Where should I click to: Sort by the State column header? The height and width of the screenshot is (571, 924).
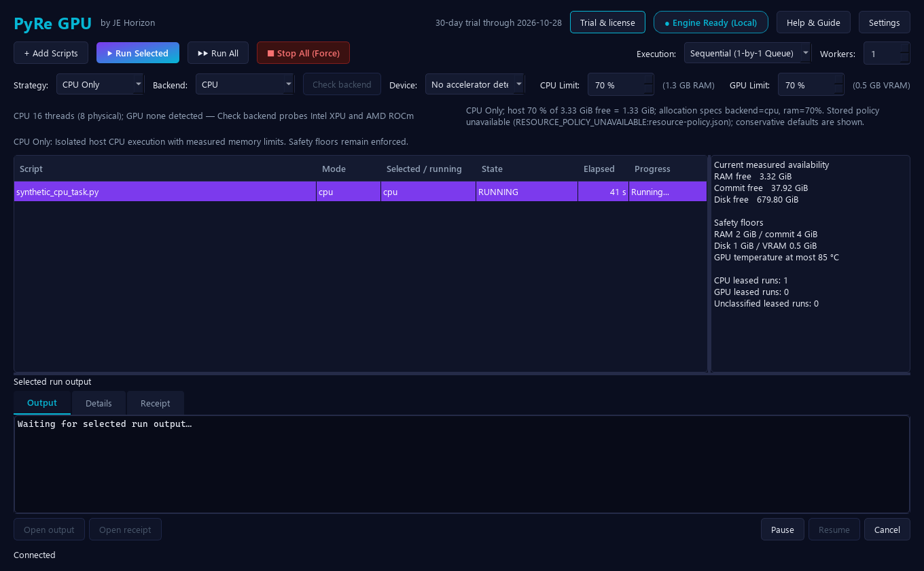click(x=527, y=169)
